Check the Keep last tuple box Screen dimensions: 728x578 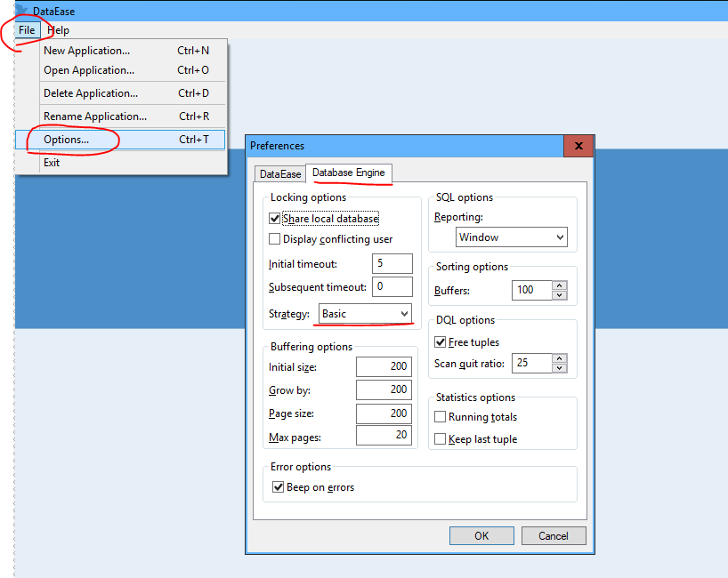coord(441,439)
